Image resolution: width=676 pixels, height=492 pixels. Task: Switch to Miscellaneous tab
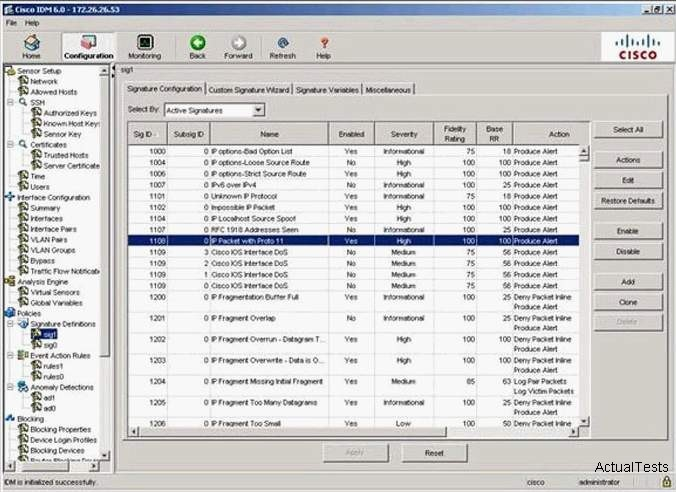pos(388,90)
